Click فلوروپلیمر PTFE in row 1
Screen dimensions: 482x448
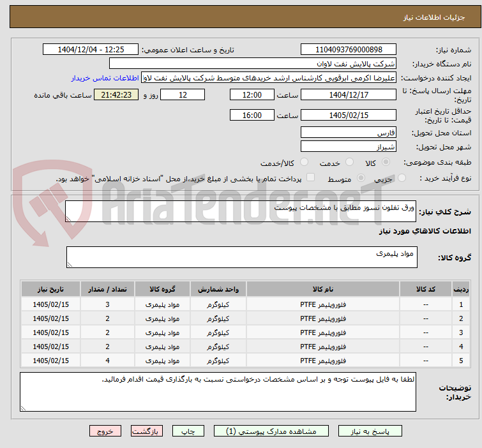point(323,304)
